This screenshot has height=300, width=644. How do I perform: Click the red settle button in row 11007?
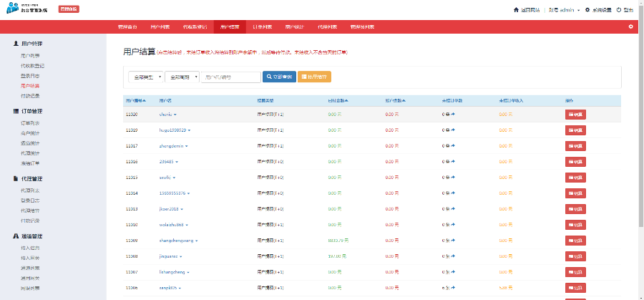[575, 272]
